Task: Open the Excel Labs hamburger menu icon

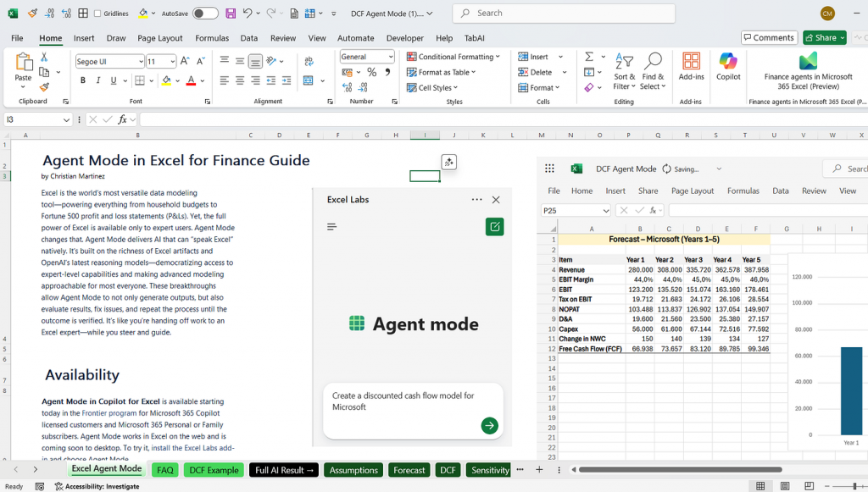Action: (x=331, y=227)
